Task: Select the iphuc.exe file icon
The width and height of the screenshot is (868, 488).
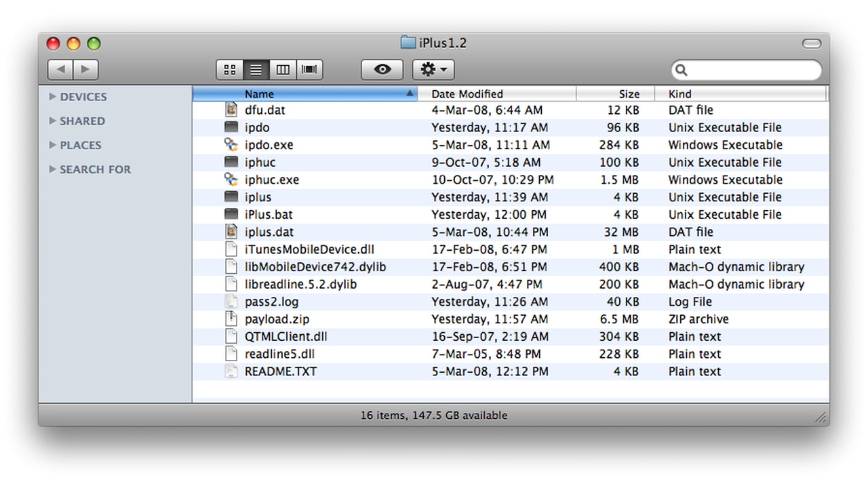Action: (232, 180)
